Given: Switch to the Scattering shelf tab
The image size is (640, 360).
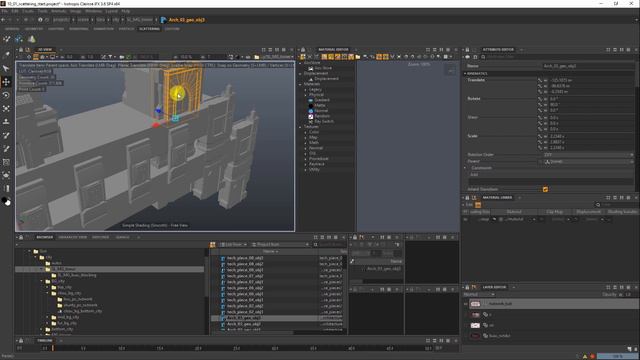Looking at the screenshot, I should 149,29.
